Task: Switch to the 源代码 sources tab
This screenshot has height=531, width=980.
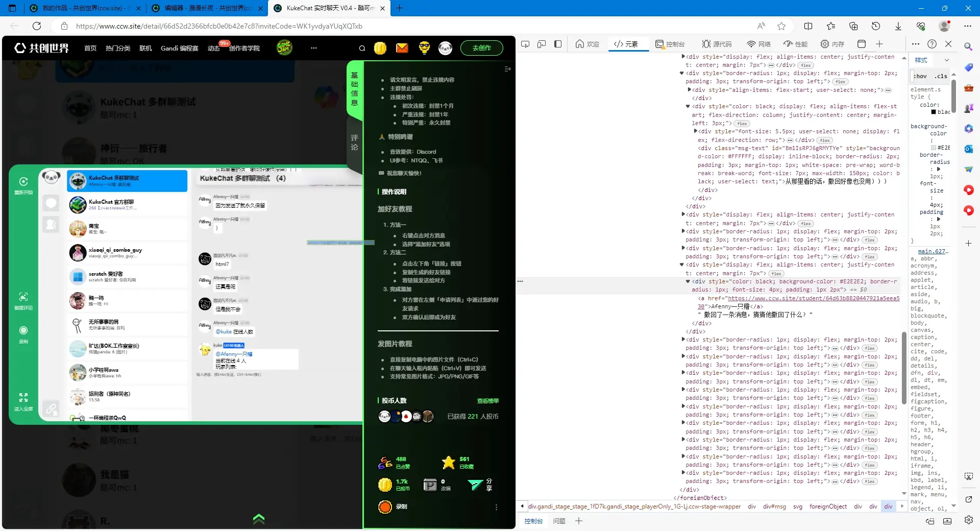Action: pos(717,44)
